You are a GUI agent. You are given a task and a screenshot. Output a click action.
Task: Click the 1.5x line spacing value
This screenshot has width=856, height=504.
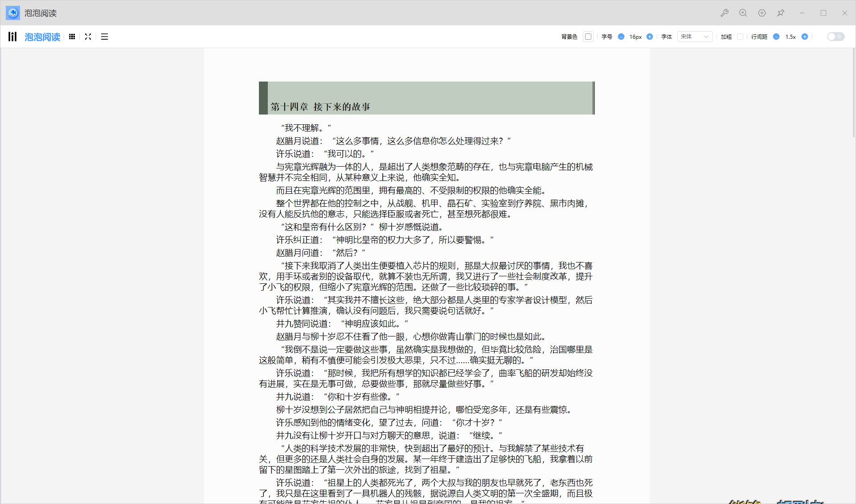(x=790, y=37)
